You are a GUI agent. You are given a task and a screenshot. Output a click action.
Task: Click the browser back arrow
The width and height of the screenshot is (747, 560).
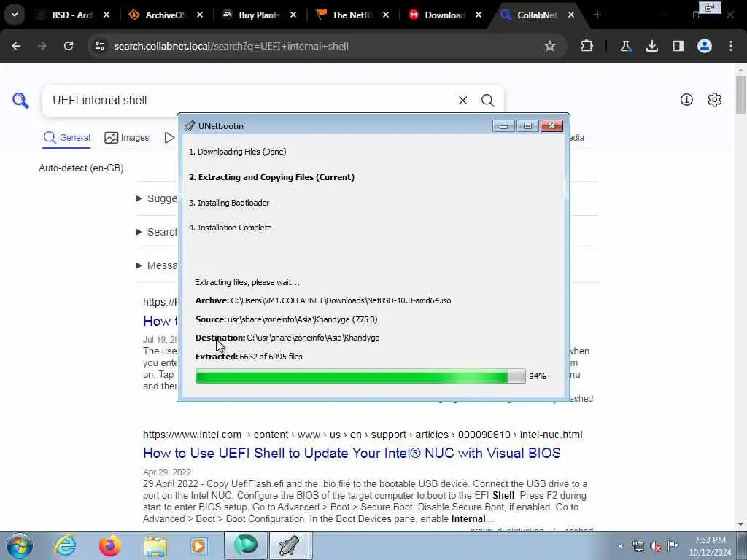pos(16,46)
